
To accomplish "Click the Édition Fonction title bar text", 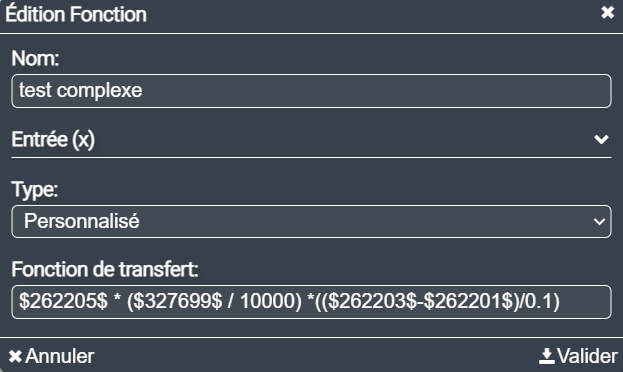I will (x=76, y=14).
